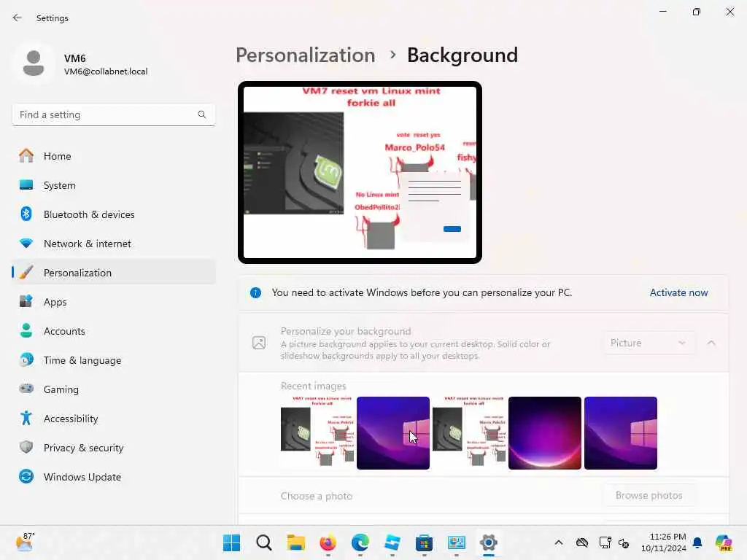The image size is (747, 560).
Task: Select the dark glowing arc wallpaper thumbnail
Action: click(x=544, y=433)
